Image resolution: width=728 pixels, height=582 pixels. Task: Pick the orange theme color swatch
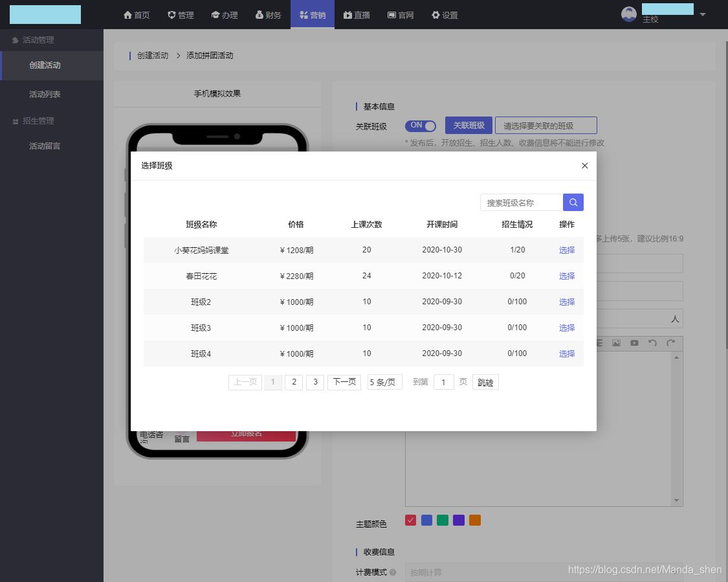pyautogui.click(x=474, y=520)
